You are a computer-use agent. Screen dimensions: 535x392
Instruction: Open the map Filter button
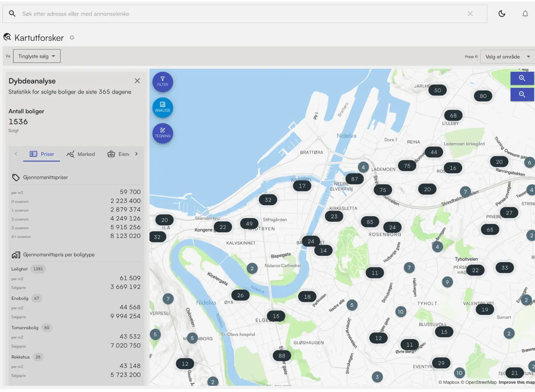click(x=163, y=82)
